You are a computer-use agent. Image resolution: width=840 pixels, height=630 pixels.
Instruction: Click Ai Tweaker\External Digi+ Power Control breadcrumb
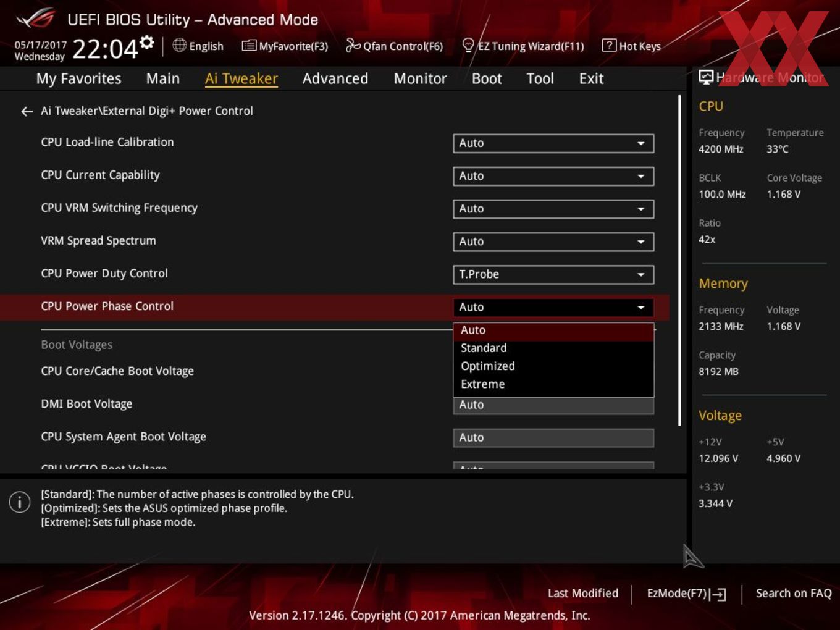(x=147, y=111)
